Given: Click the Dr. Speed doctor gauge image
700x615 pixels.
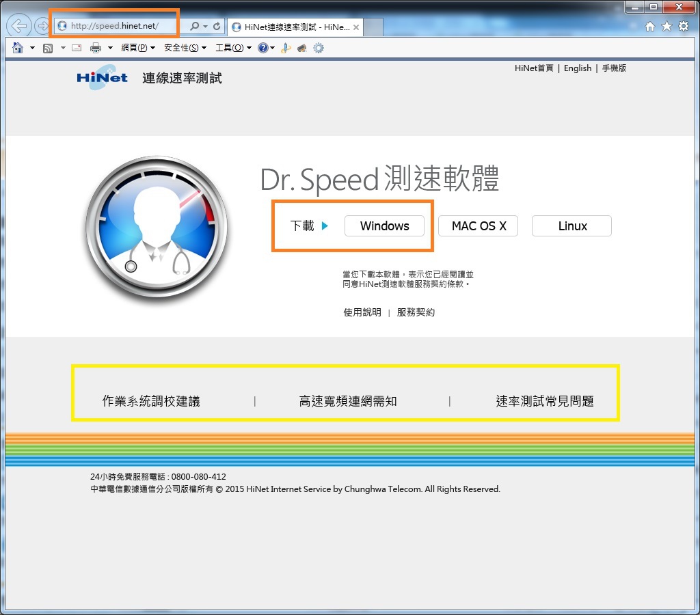Looking at the screenshot, I should [157, 227].
